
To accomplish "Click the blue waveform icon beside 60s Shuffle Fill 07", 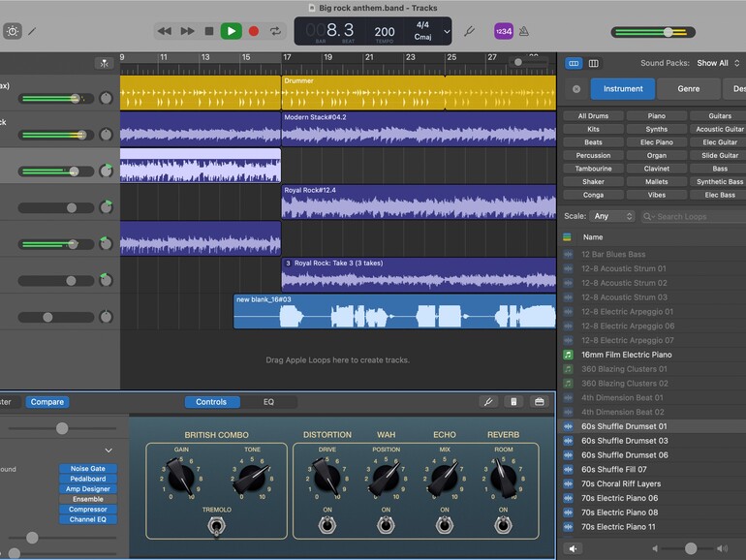I will click(x=568, y=469).
